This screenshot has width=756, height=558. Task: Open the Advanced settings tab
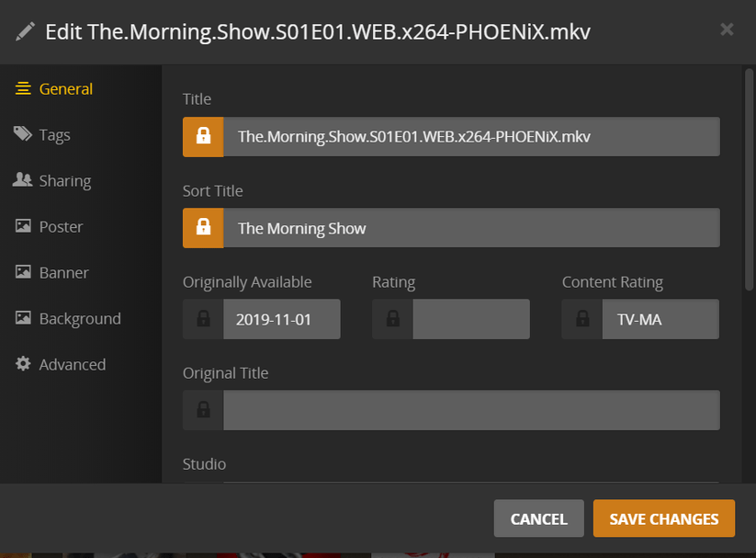click(x=61, y=364)
